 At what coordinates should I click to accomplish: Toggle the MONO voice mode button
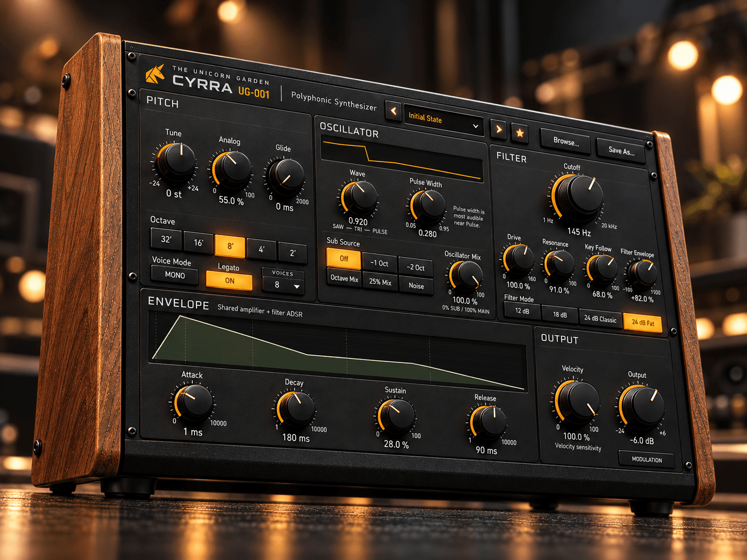coord(174,275)
